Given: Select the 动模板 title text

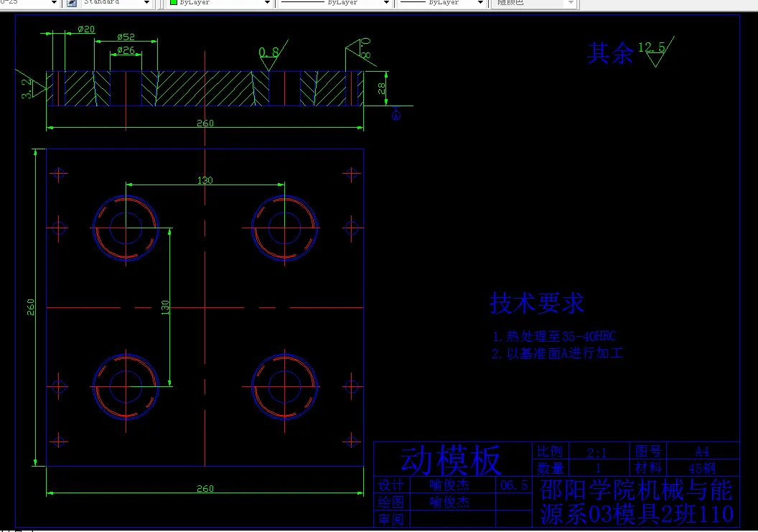Looking at the screenshot, I should [451, 460].
